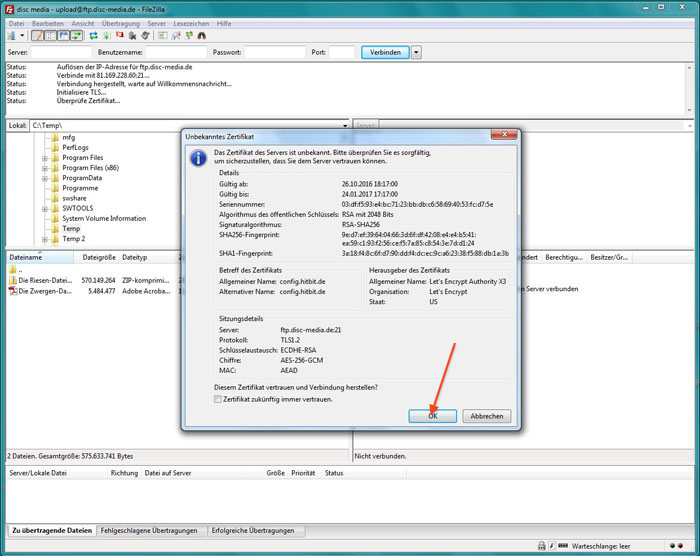700x556 pixels.
Task: Open the Ansicht menu
Action: (x=83, y=24)
